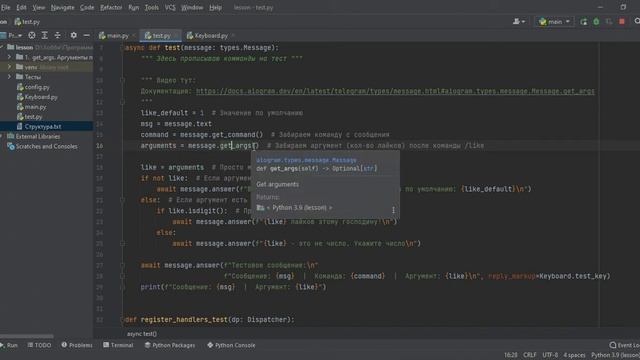Collapse the lesson project root folder
Image resolution: width=640 pixels, height=360 pixels.
point(3,47)
